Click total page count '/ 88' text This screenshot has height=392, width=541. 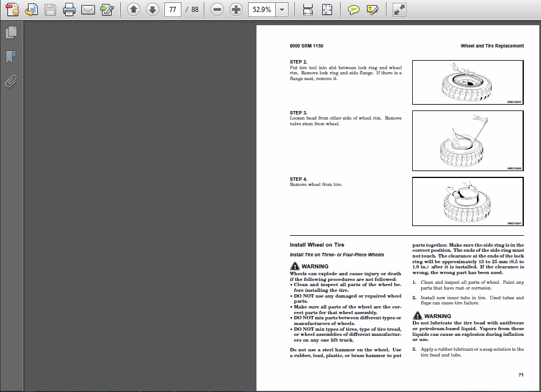(x=192, y=10)
